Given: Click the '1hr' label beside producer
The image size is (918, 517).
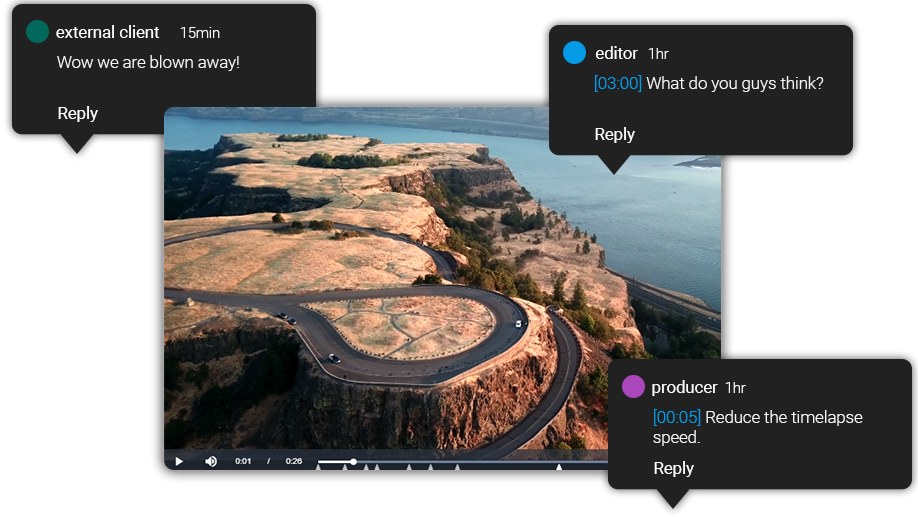Looking at the screenshot, I should point(735,388).
